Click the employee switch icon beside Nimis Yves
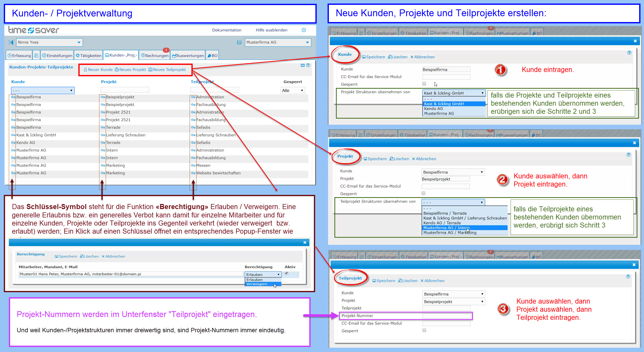This screenshot has height=352, width=644. coord(11,42)
